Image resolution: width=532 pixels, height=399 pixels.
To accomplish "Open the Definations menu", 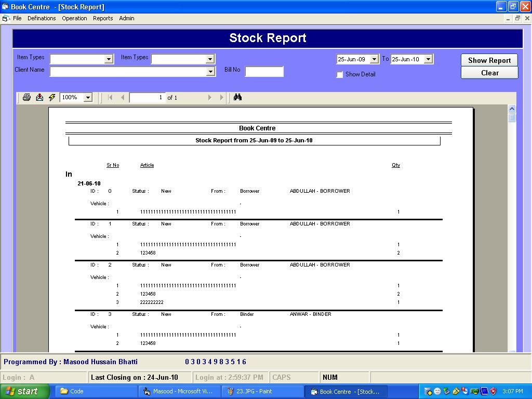I will (x=42, y=18).
